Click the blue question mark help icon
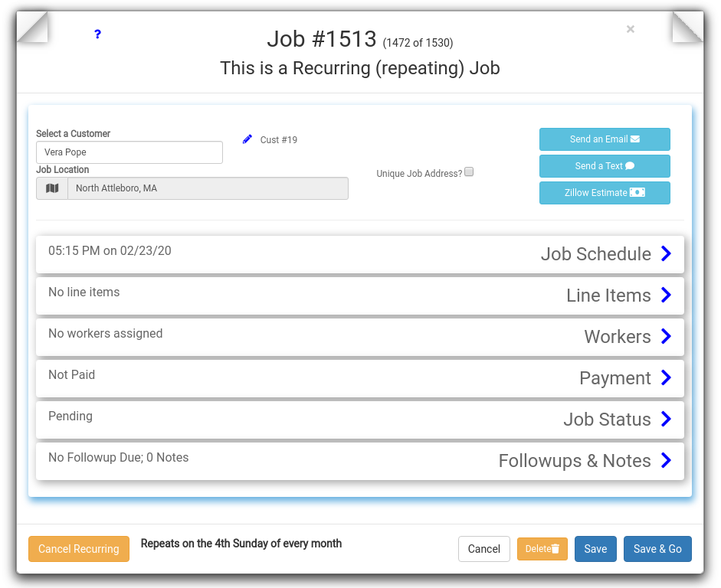Screen dimensions: 721x588 [97, 34]
